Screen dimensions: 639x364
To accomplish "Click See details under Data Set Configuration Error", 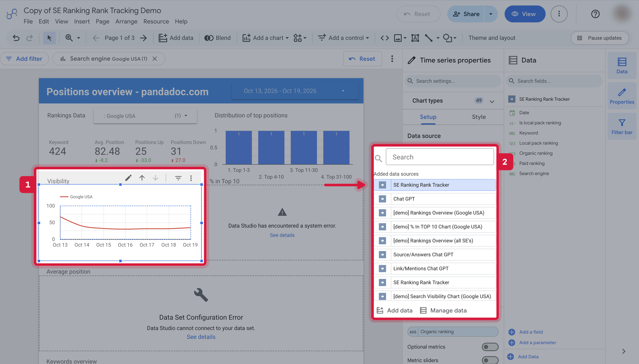I will click(201, 337).
